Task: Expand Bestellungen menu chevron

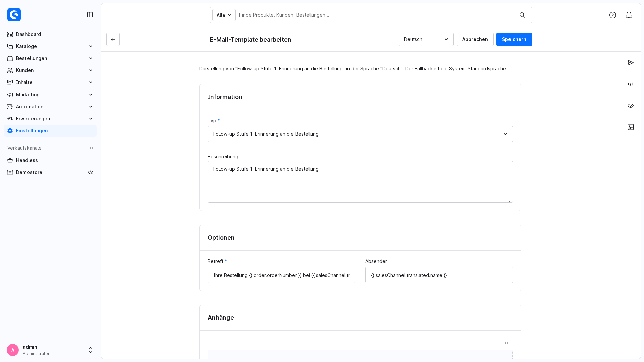Action: point(91,58)
